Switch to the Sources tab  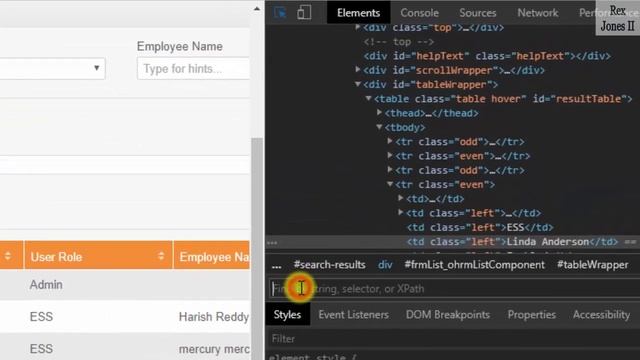[478, 13]
